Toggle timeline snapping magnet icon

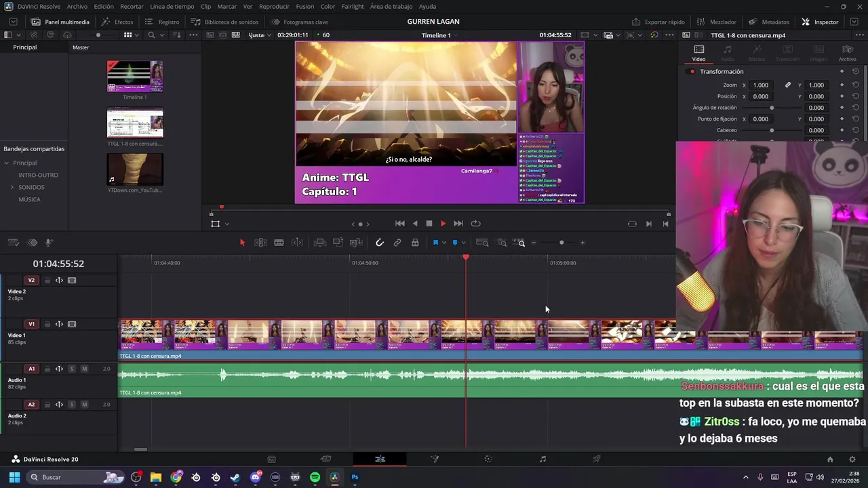click(380, 243)
